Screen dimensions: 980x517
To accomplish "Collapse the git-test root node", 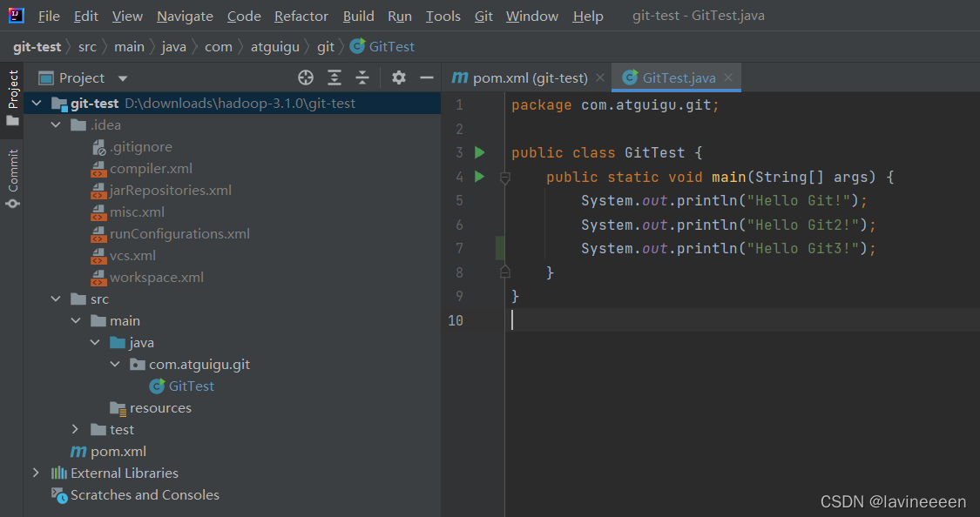I will [x=37, y=103].
